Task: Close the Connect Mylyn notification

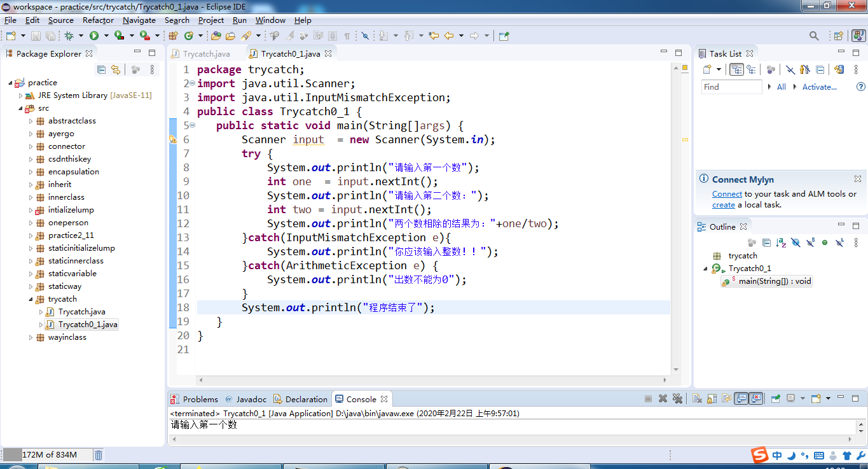Action: [x=857, y=179]
